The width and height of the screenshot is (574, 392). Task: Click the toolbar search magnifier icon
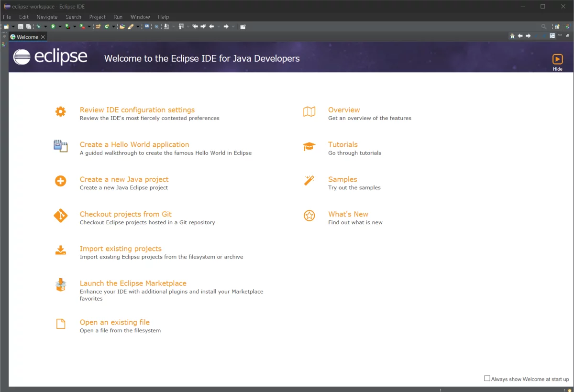pyautogui.click(x=543, y=27)
